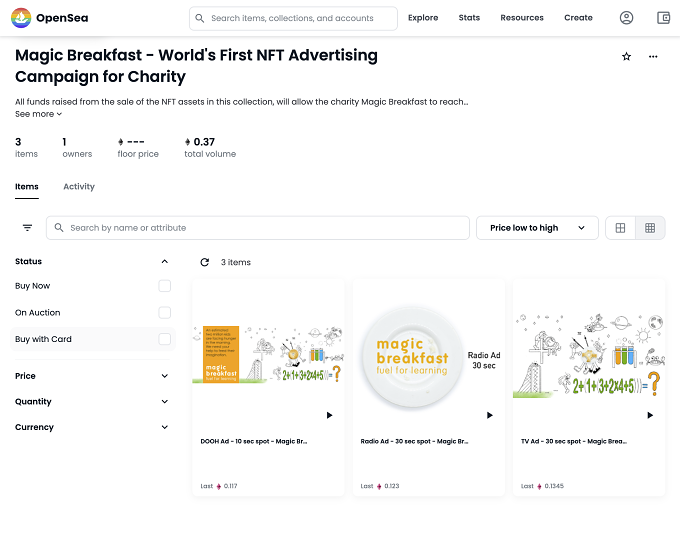Screen dimensions: 680x542
Task: Play the TV Ad video
Action: click(650, 415)
